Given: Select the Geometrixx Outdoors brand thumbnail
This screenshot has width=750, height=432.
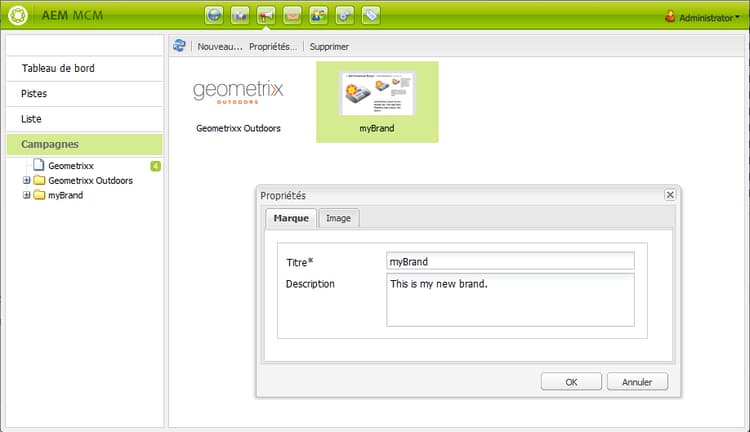Looking at the screenshot, I should (x=238, y=91).
